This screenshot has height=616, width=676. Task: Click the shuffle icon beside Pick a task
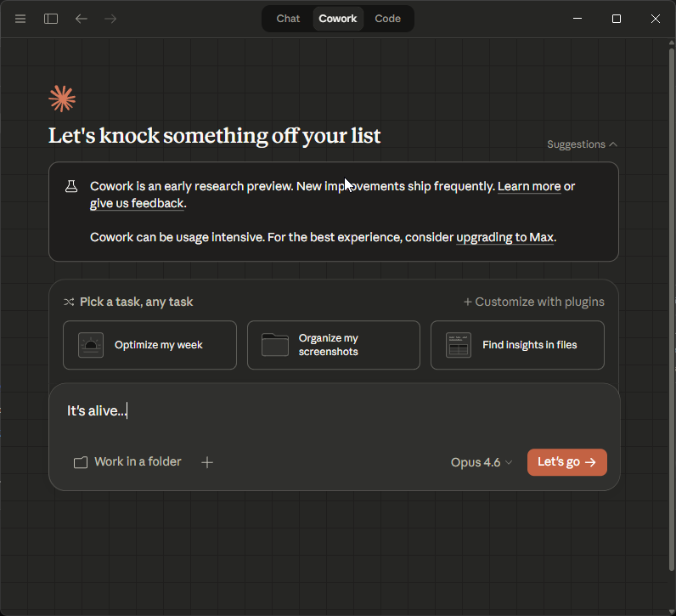[69, 302]
